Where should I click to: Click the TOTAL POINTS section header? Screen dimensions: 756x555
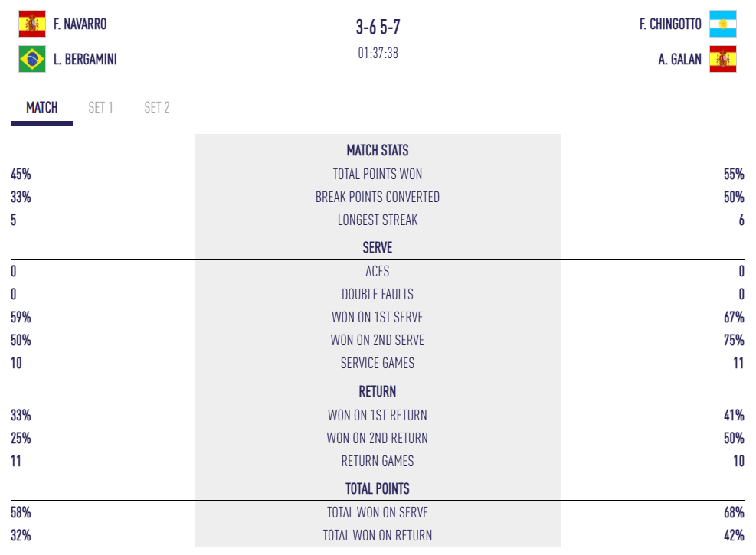(378, 488)
